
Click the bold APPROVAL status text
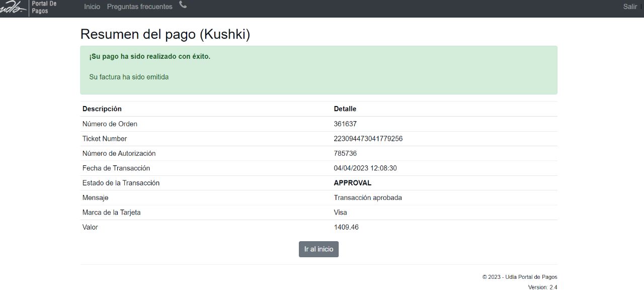352,183
